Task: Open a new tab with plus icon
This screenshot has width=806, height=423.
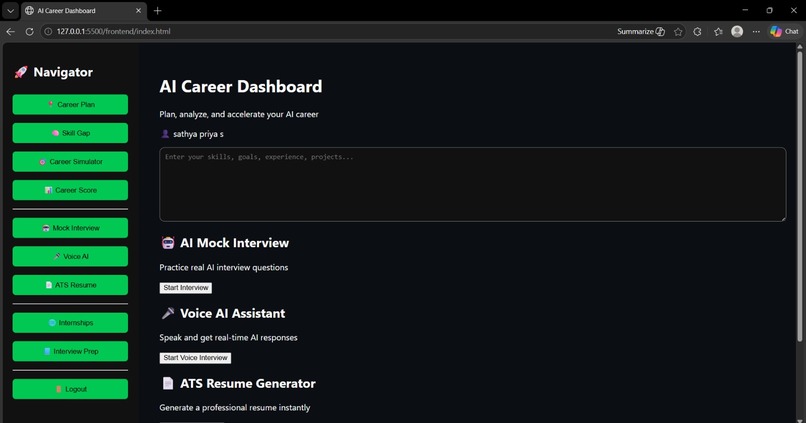Action: [x=158, y=10]
